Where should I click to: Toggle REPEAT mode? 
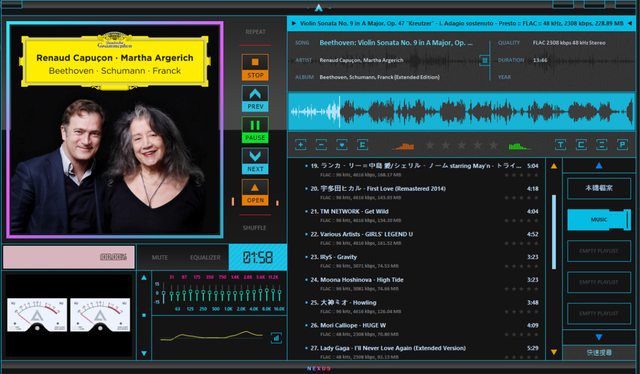pos(256,32)
